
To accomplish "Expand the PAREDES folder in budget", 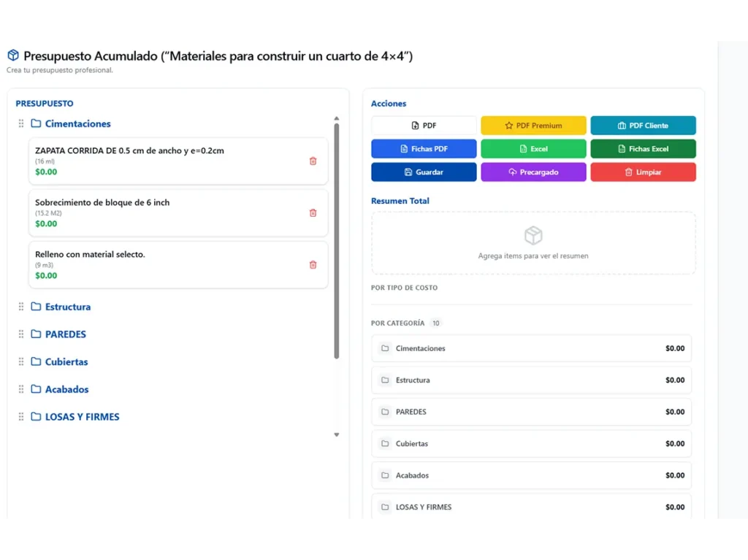I will pyautogui.click(x=65, y=334).
